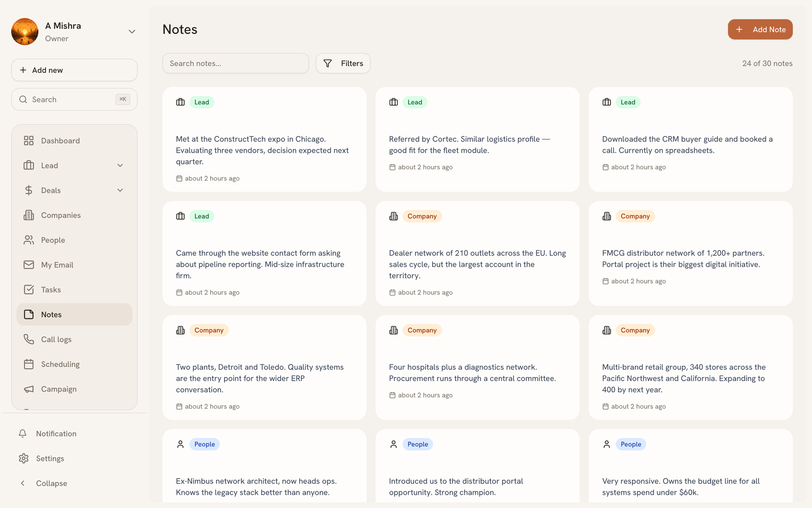This screenshot has width=812, height=508.
Task: Open the CRM buyer guide note
Action: [x=691, y=140]
